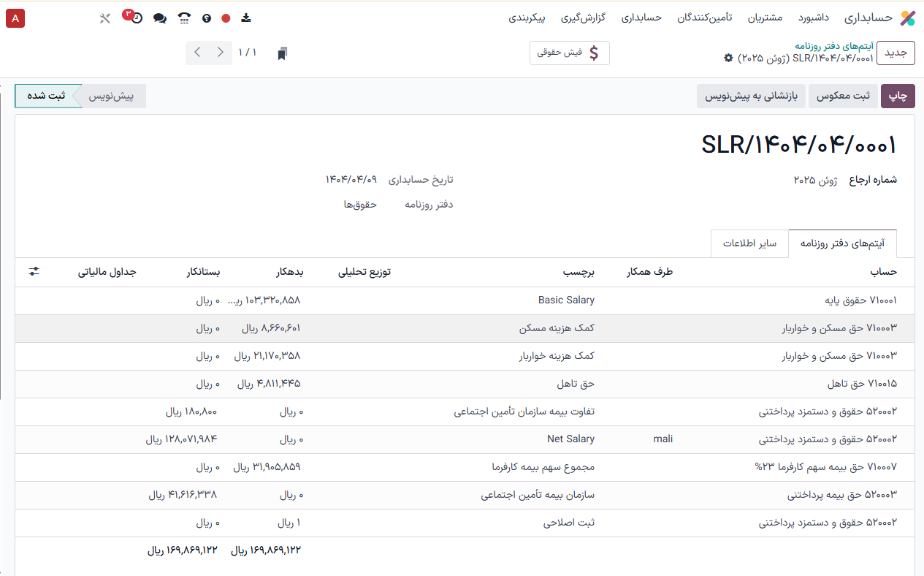Viewport: 924px width, 576px height.
Task: Go to the next record arrow
Action: (198, 53)
